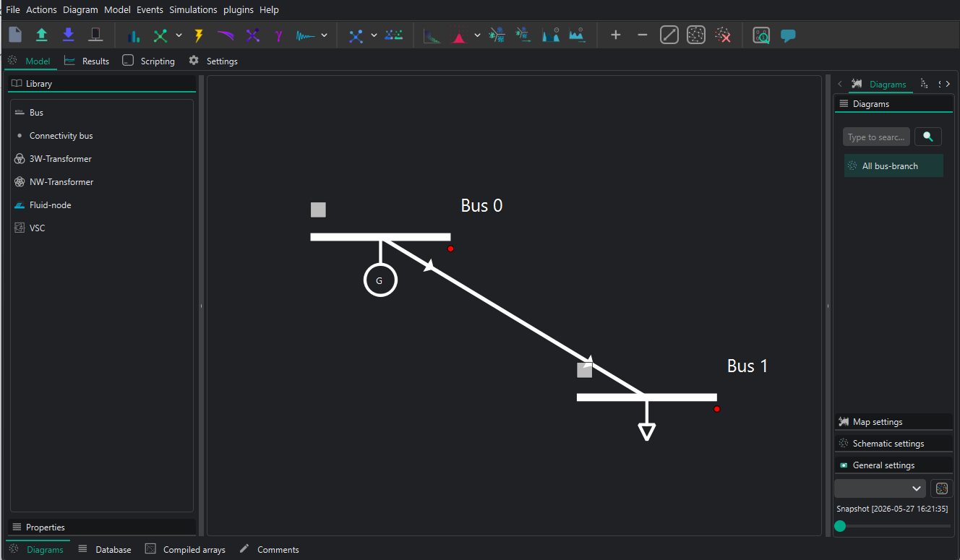Click the light blue area chart arrow icon

click(x=577, y=35)
